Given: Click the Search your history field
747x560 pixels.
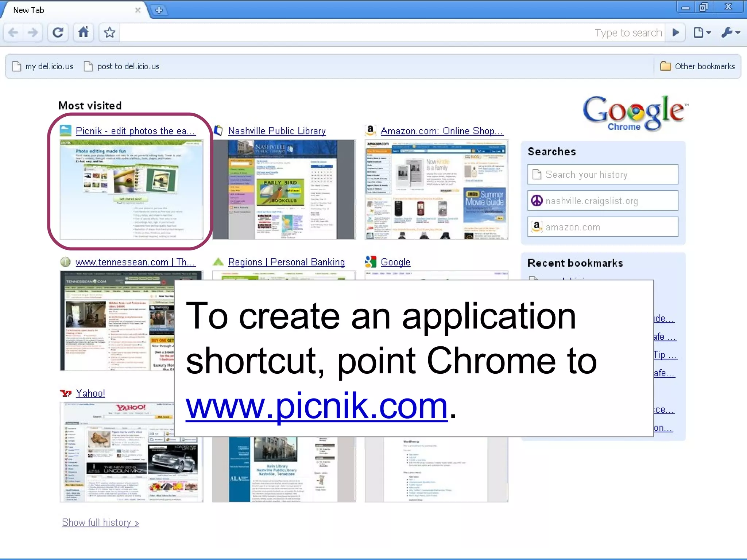Looking at the screenshot, I should point(603,175).
